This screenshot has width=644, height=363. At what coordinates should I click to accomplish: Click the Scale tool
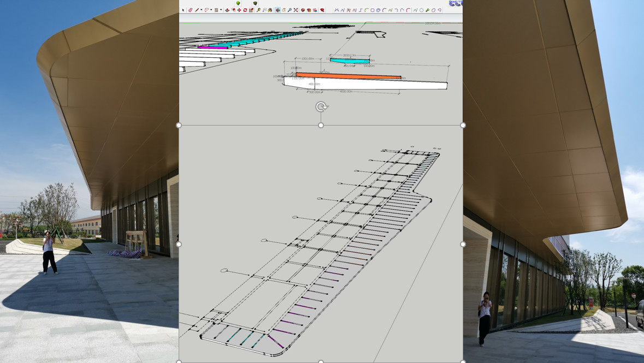(x=251, y=10)
